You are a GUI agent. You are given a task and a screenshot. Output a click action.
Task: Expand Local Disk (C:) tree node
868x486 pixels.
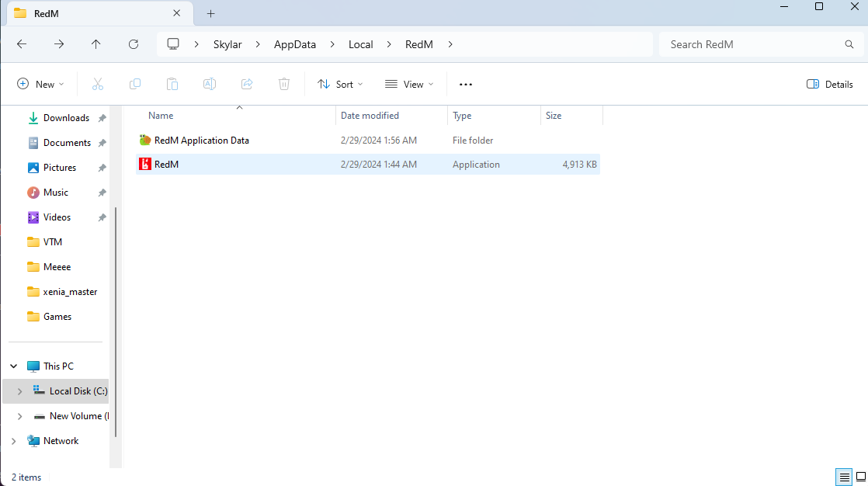pyautogui.click(x=19, y=391)
